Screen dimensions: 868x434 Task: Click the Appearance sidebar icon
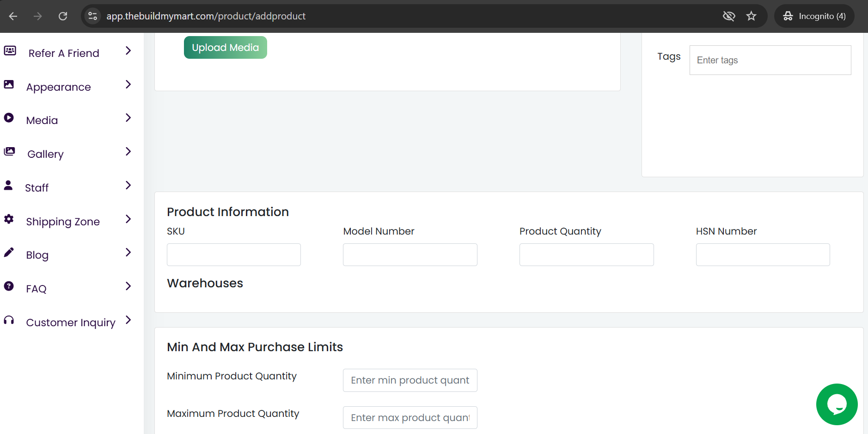(x=9, y=84)
